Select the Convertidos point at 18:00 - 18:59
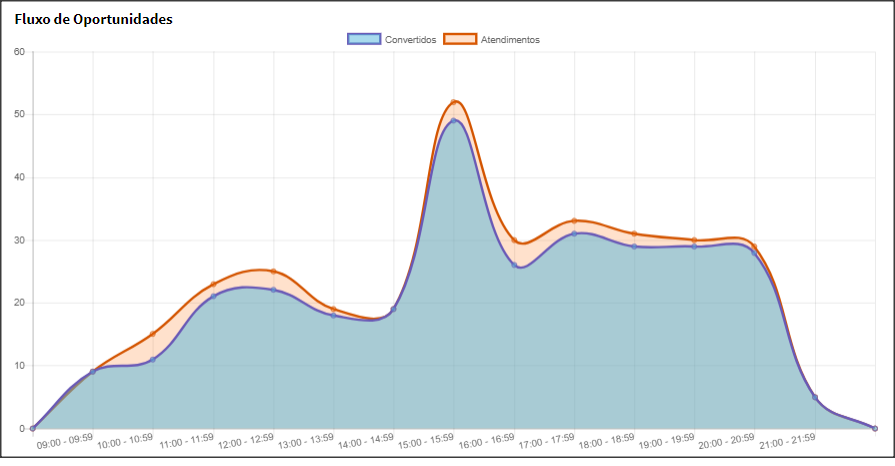895x466 pixels. pyautogui.click(x=634, y=246)
